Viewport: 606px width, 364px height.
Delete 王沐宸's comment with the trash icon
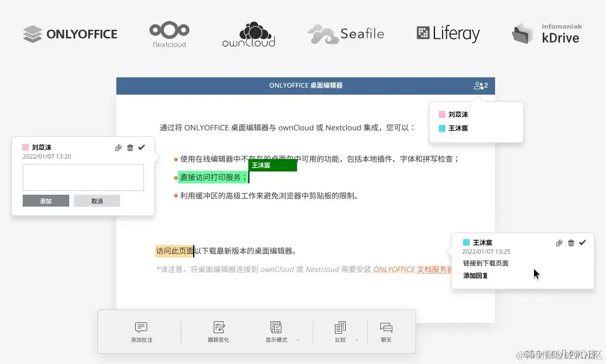point(571,243)
